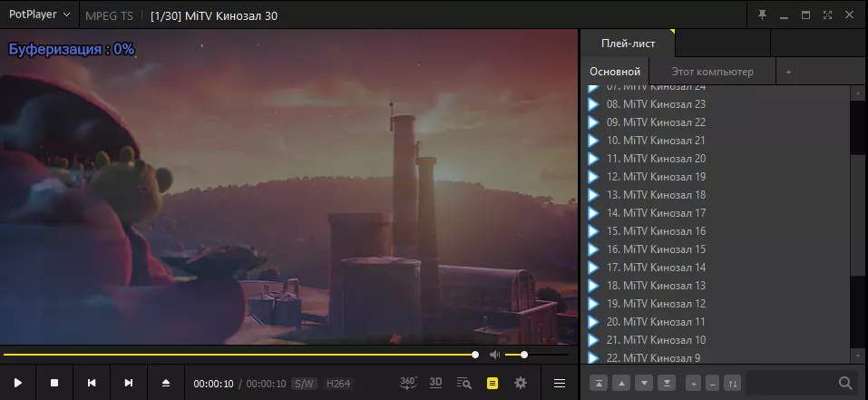
Task: Stop playback with the Stop button
Action: [54, 383]
